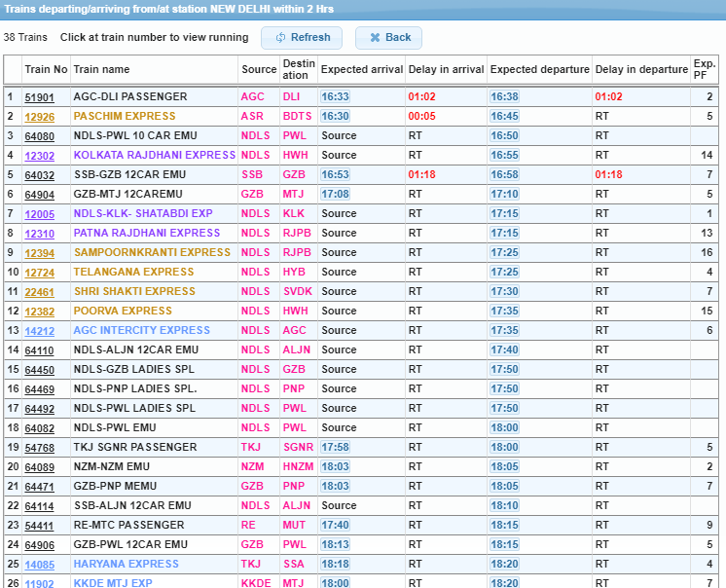Viewport: 726px width, 588px height.
Task: View running of train 64110
Action: coord(39,350)
